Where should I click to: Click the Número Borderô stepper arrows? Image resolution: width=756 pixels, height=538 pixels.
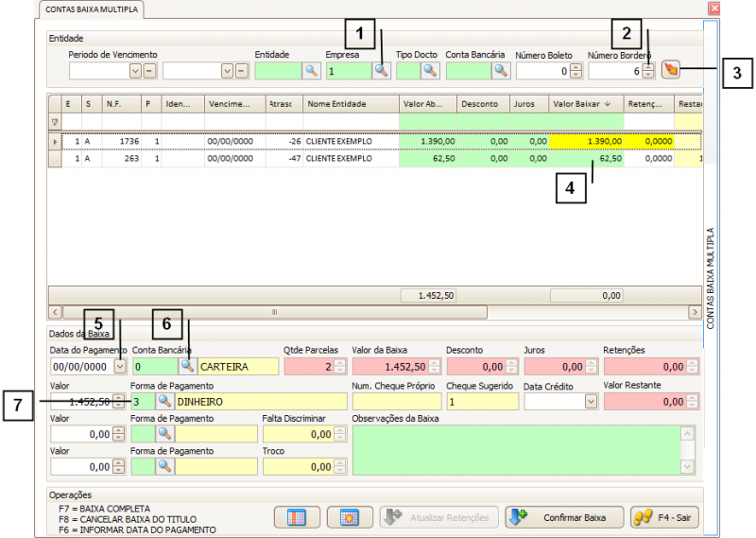[x=647, y=71]
